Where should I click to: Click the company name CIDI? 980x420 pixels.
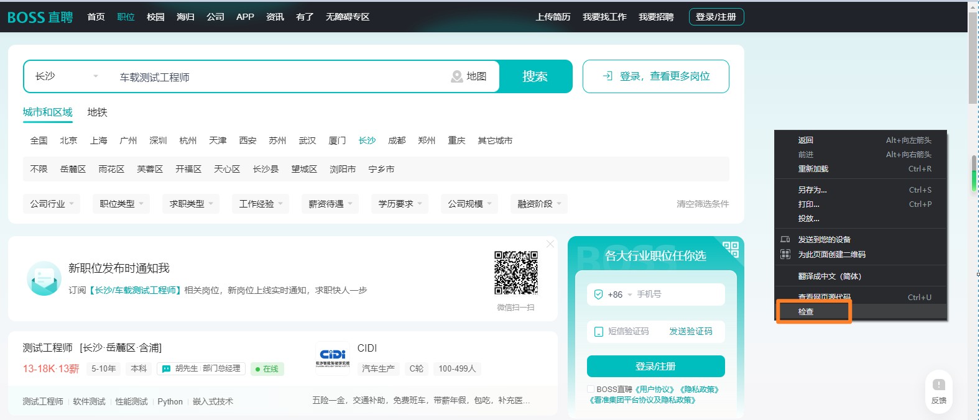(367, 348)
